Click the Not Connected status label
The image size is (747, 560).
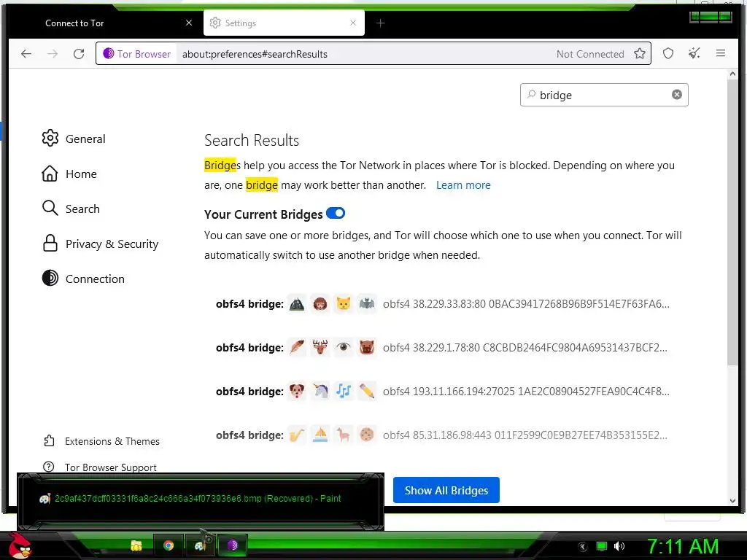(589, 54)
